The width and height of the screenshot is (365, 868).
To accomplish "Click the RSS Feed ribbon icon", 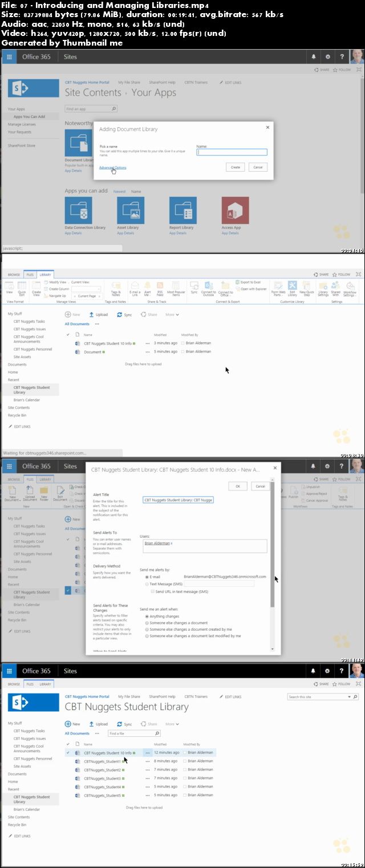I will 160,289.
